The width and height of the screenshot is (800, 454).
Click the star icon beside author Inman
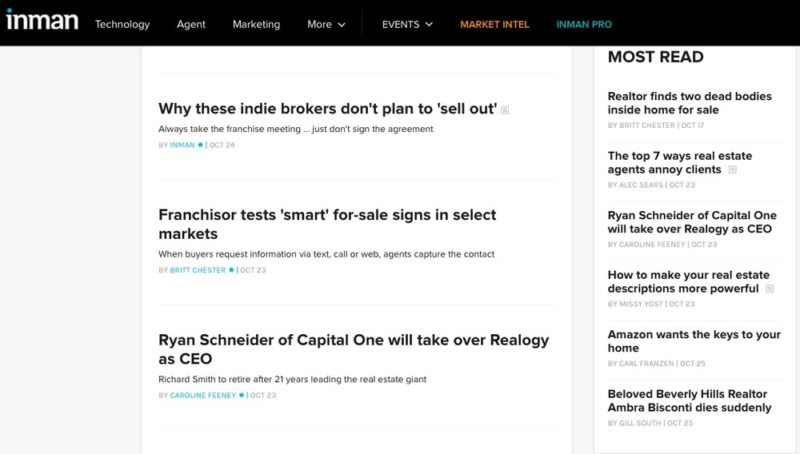[x=200, y=145]
